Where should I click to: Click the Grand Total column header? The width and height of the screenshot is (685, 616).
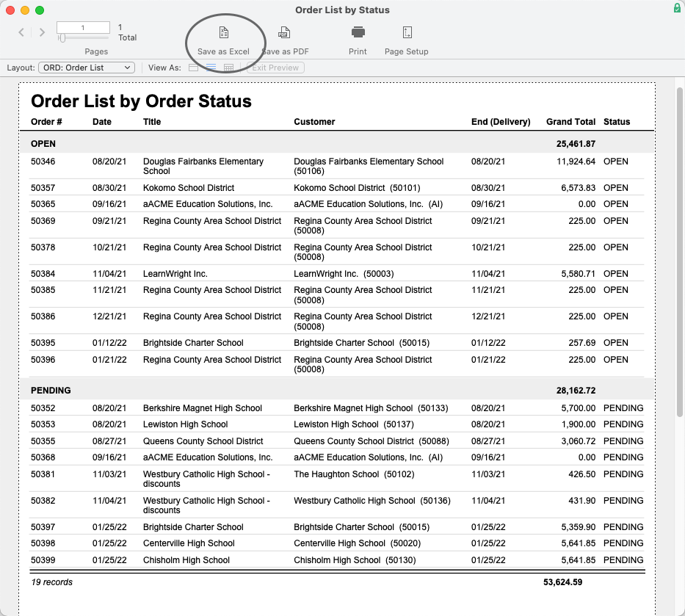570,122
